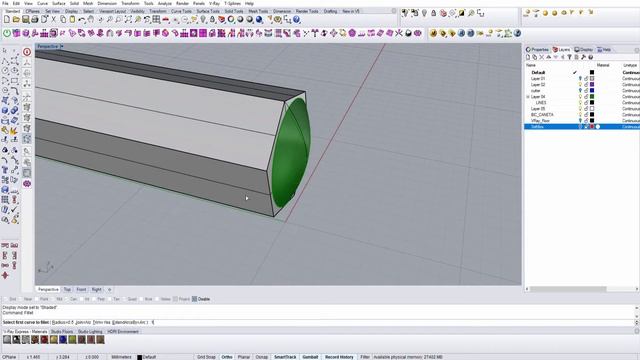This screenshot has width=640, height=360.
Task: Click the Open file folder icon
Action: tap(16, 20)
